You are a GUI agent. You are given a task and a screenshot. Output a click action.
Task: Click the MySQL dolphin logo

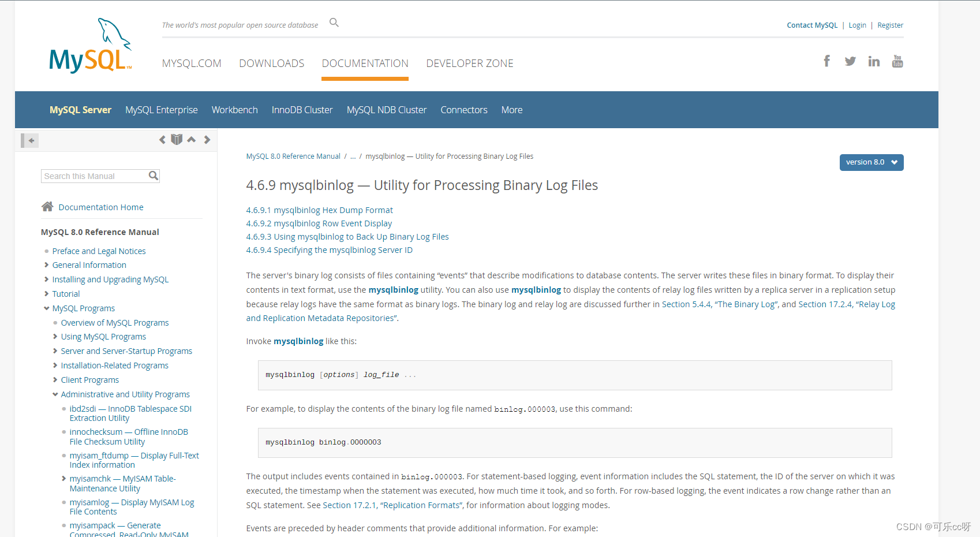pos(91,46)
